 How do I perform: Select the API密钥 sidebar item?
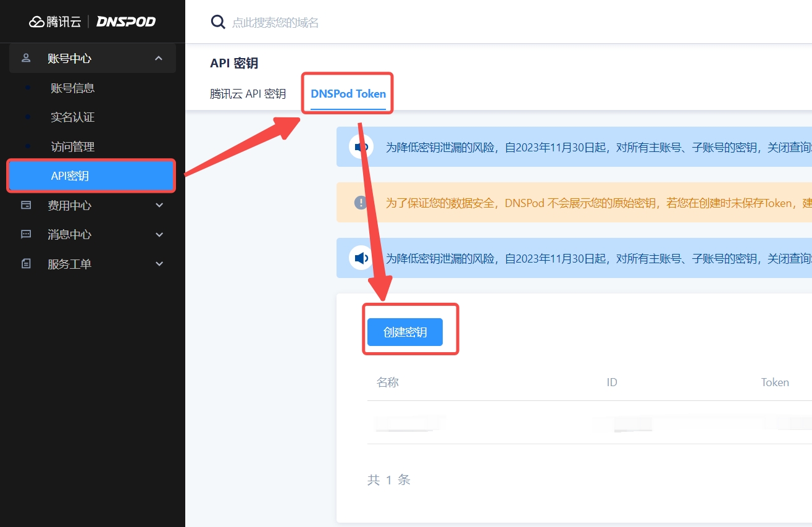[91, 176]
